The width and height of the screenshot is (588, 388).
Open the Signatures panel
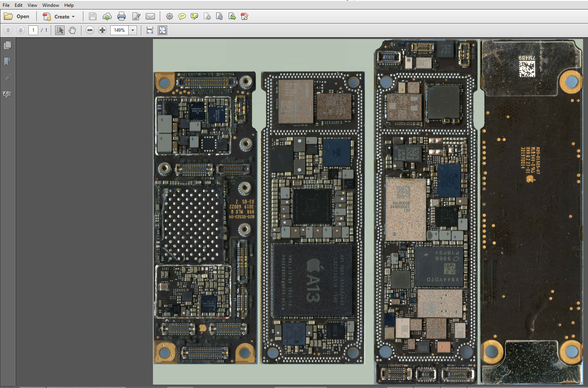click(7, 94)
